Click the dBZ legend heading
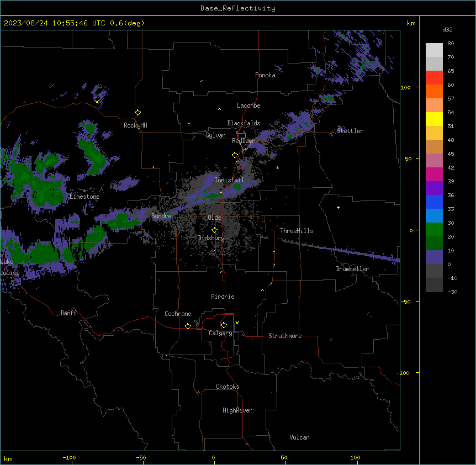This screenshot has width=476, height=465. pos(447,29)
